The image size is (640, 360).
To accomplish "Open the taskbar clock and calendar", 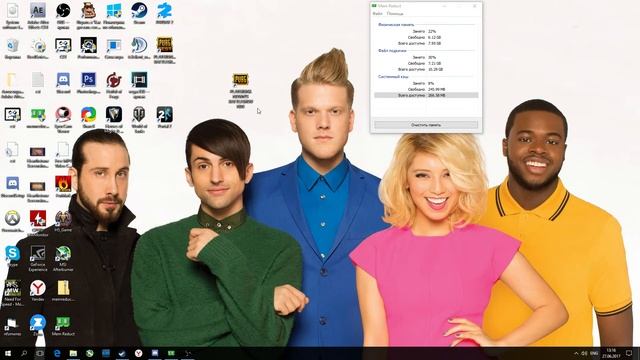I will tap(611, 353).
